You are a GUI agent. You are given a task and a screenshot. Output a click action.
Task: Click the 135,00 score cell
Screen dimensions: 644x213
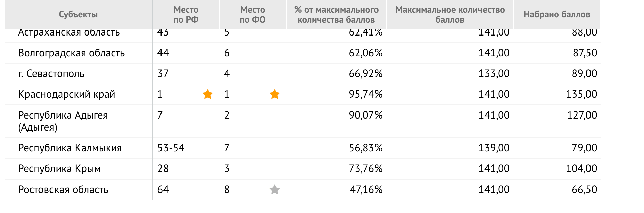pos(581,94)
